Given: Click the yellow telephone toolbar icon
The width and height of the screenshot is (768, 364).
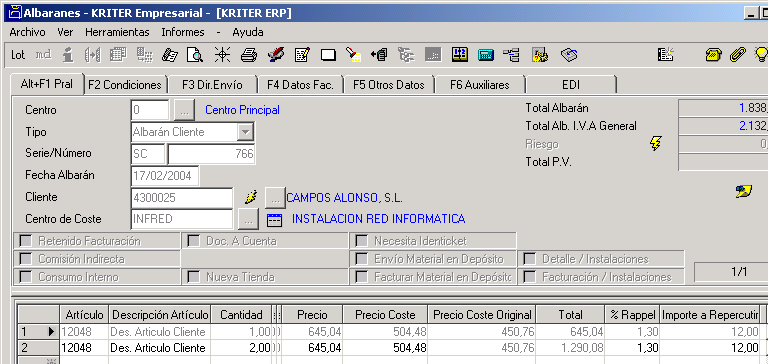Looking at the screenshot, I should point(713,55).
